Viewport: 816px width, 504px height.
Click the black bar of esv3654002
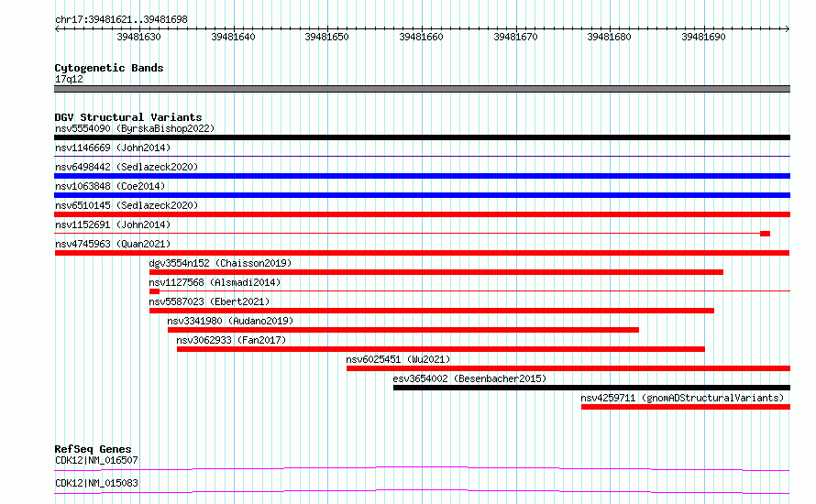pyautogui.click(x=591, y=388)
